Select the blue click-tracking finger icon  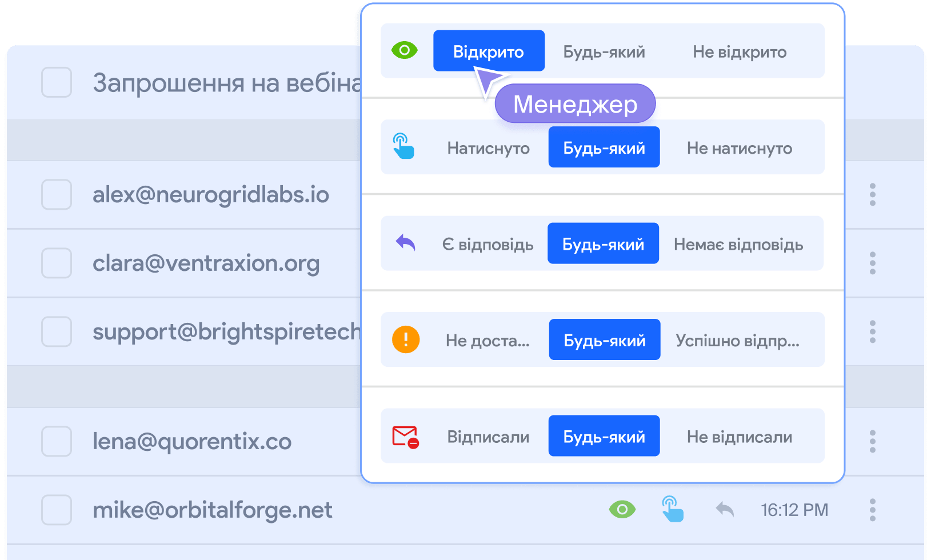[404, 147]
